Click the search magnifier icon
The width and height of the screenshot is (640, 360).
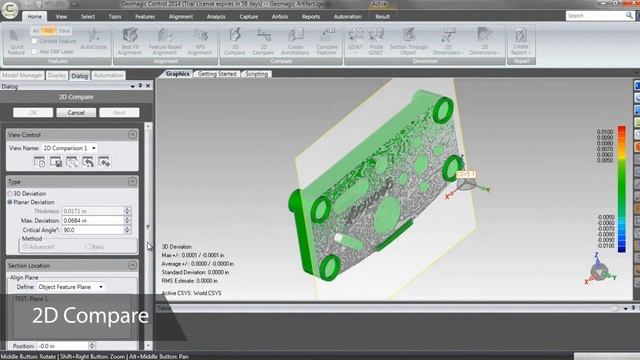[x=629, y=16]
